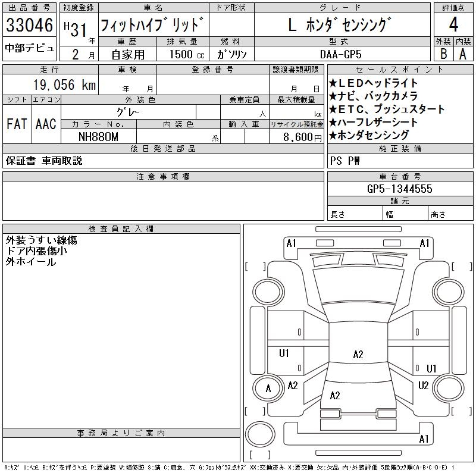Click the U2 mark on the car diagram
Viewport: 476px width, 476px height.
tap(423, 386)
